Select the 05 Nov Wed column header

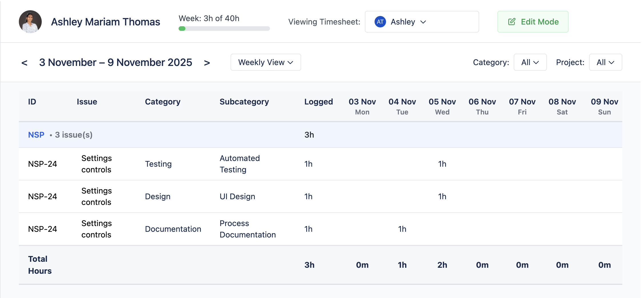pos(442,106)
